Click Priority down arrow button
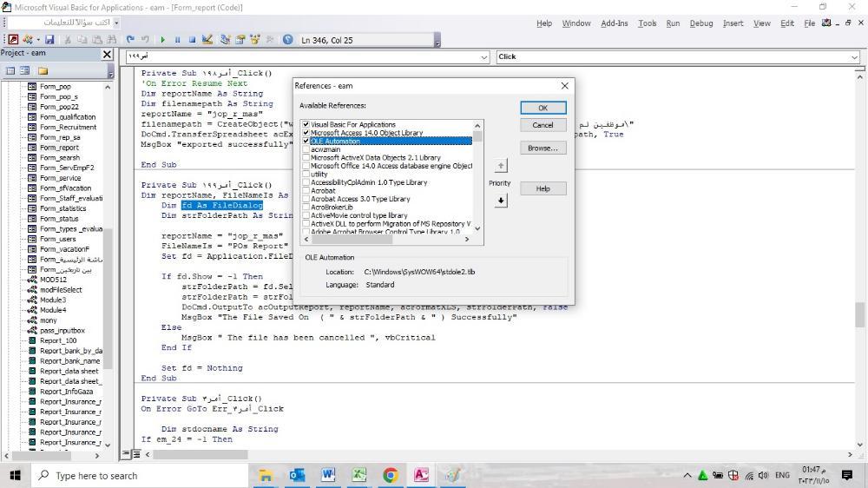 (x=501, y=201)
